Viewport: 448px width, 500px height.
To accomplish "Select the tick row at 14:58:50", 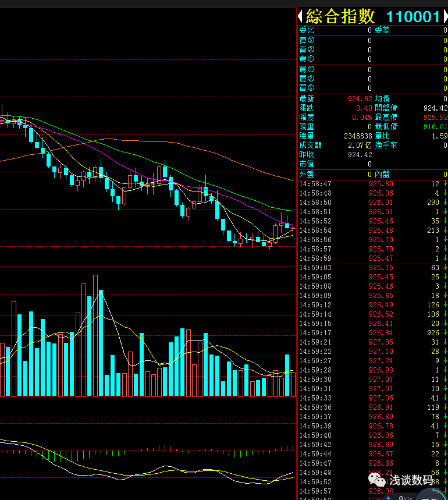I will [373, 203].
